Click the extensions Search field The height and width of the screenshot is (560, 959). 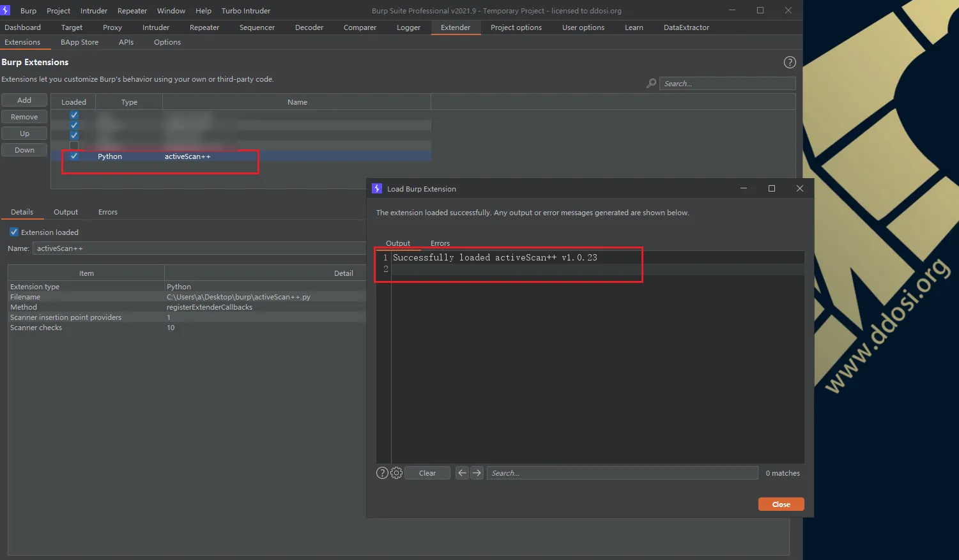click(x=728, y=84)
